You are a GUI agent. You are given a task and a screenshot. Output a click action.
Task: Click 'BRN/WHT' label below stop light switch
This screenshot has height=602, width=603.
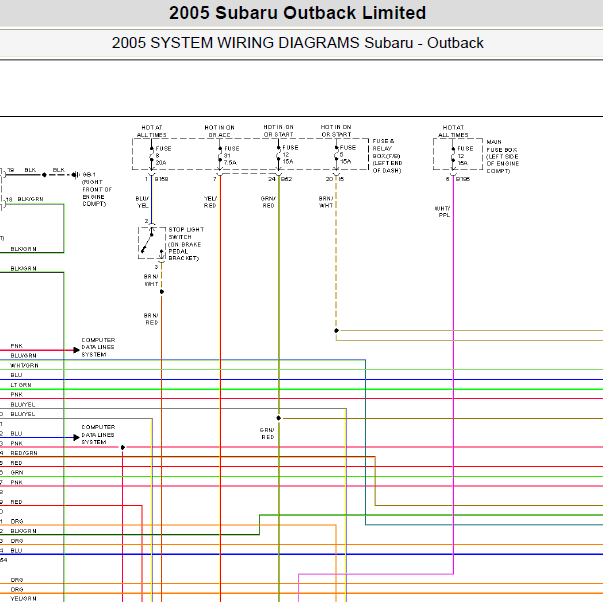(x=151, y=280)
